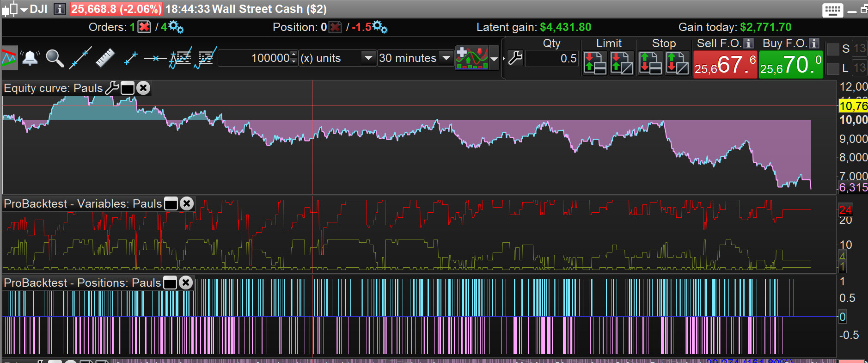The width and height of the screenshot is (868, 363).
Task: Expand the indicators and trading systems dropdown arrow
Action: coord(494,59)
